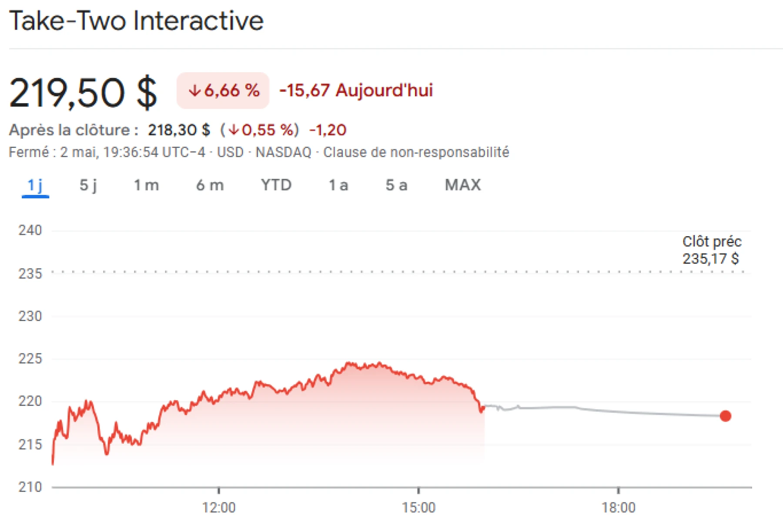783x532 pixels.
Task: Click the down arrow next to 0,55 %
Action: 234,130
